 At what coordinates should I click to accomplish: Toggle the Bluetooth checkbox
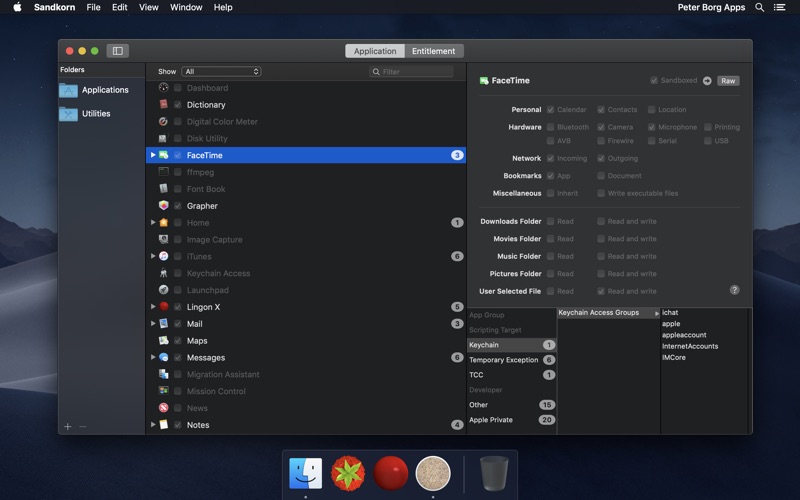(551, 127)
